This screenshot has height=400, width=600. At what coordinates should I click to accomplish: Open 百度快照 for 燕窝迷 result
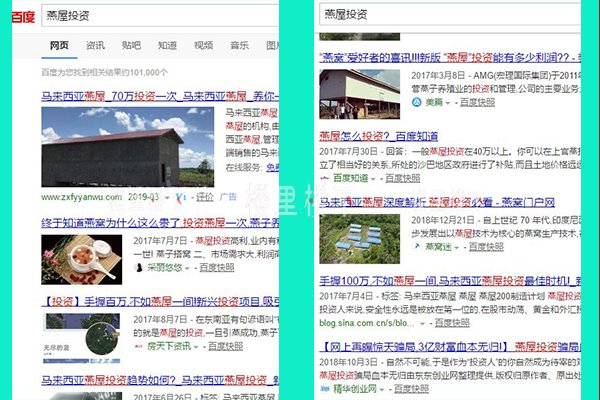486,247
